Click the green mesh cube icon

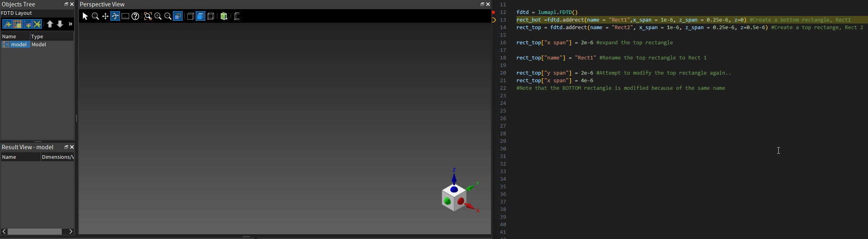(224, 16)
